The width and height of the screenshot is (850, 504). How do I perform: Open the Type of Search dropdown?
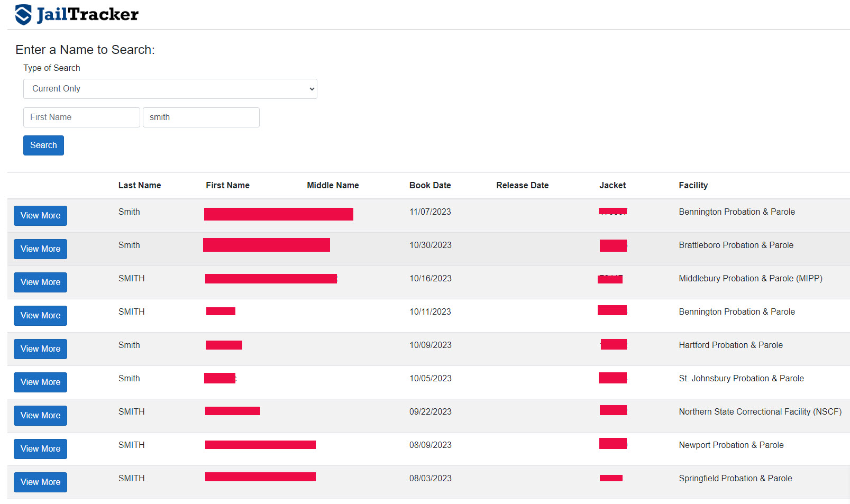pyautogui.click(x=170, y=89)
